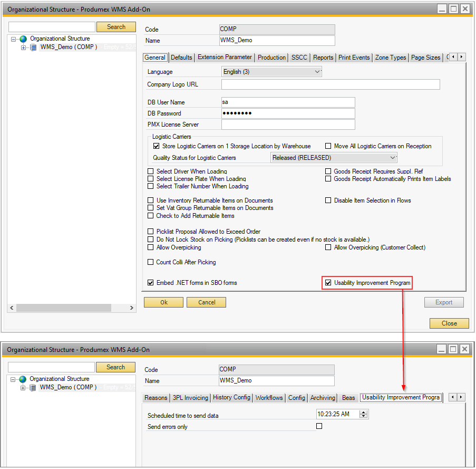Increase the scheduled time using spinner arrows
This screenshot has width=476, height=469.
(363, 412)
